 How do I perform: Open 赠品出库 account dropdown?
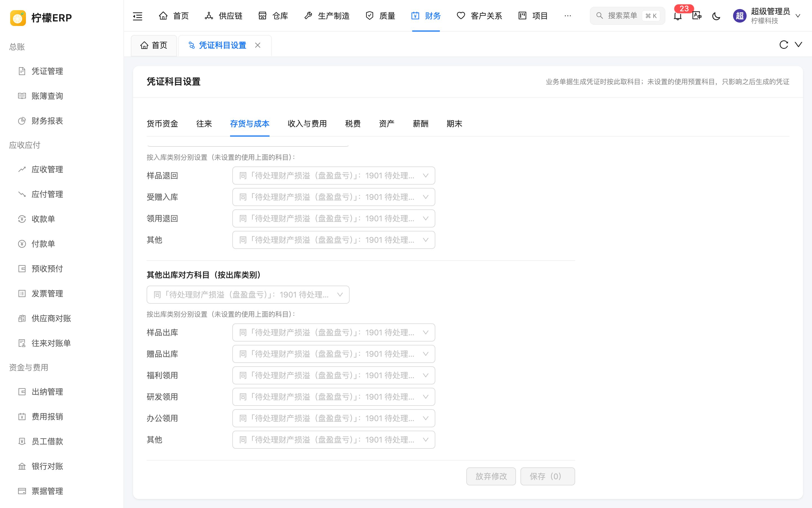tap(334, 354)
